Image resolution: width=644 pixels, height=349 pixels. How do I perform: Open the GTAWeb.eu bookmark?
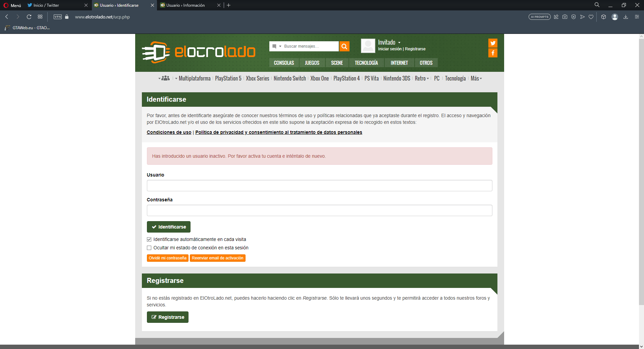tap(28, 28)
